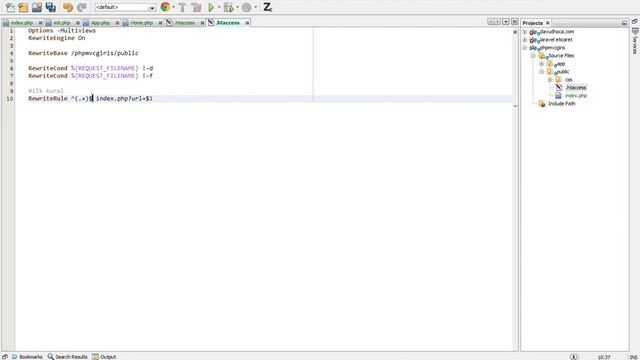Click editor line number 10 in gutter
Viewport: 640px width, 360px height.
tap(9, 99)
